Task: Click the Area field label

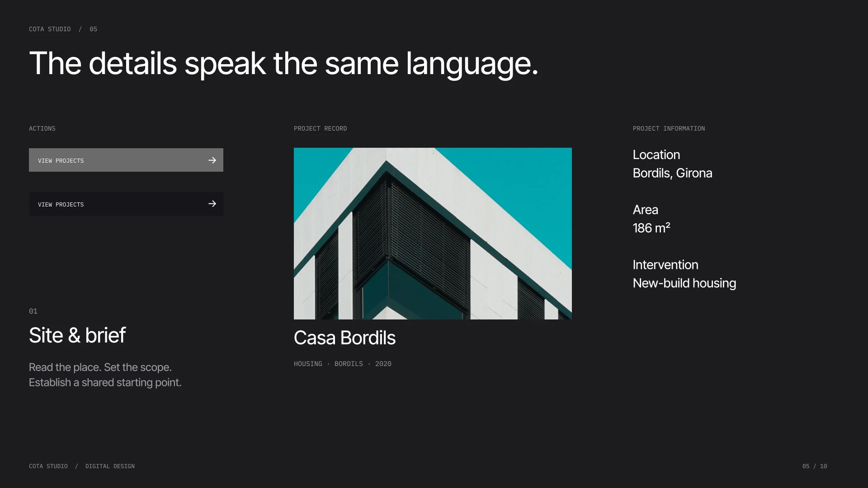Action: click(x=645, y=210)
